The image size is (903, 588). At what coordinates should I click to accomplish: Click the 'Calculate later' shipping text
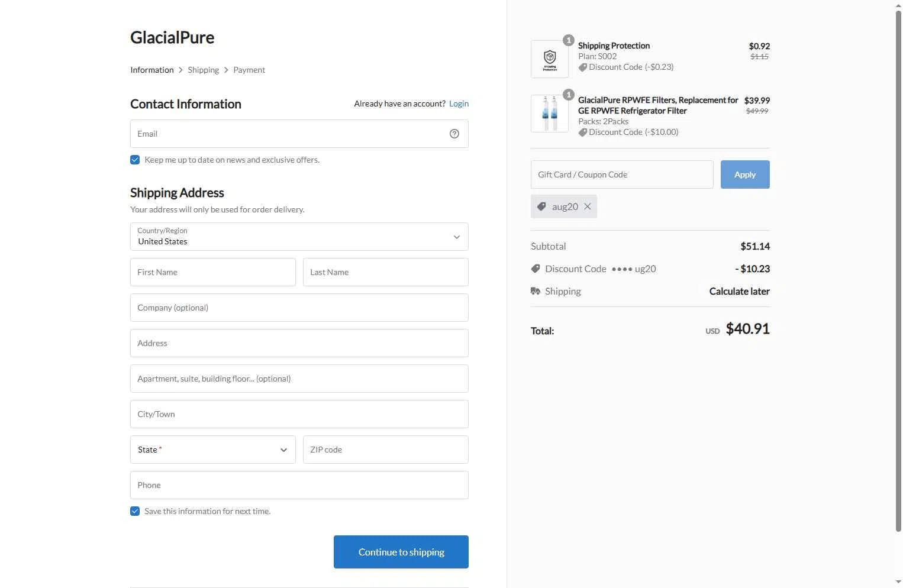pos(739,291)
